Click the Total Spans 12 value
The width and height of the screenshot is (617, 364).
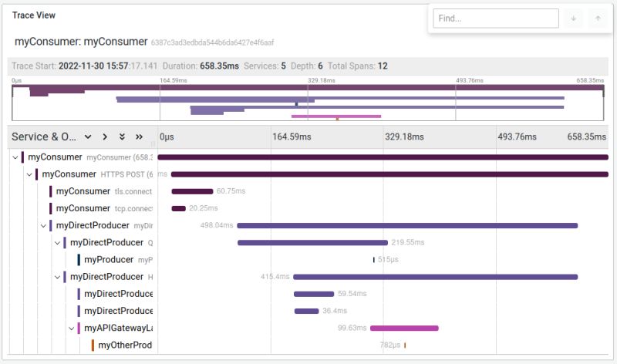383,66
